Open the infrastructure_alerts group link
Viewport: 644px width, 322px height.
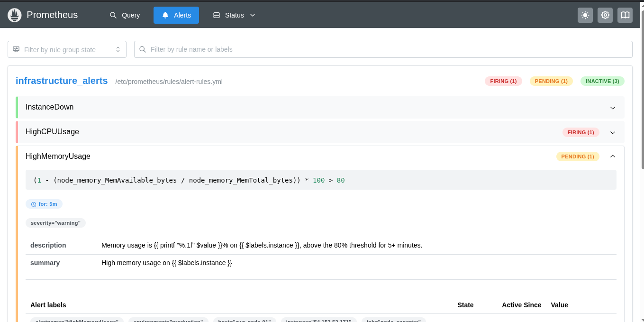61,81
